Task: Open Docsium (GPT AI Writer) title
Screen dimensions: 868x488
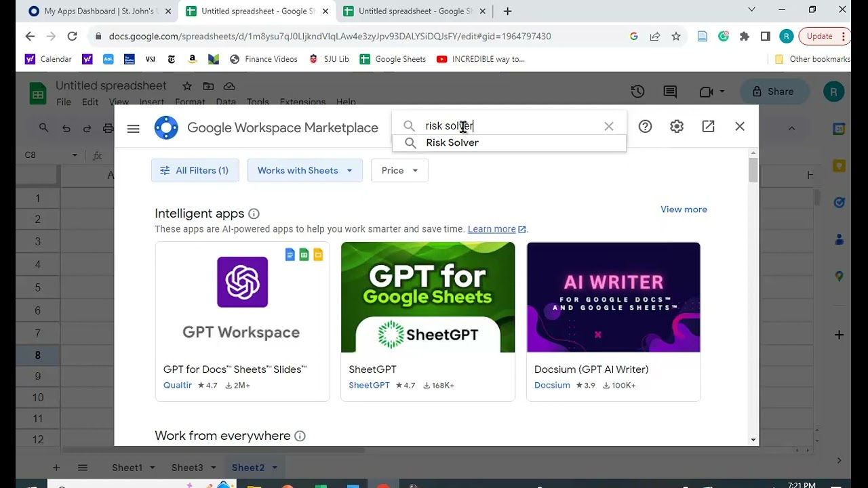Action: coord(591,369)
